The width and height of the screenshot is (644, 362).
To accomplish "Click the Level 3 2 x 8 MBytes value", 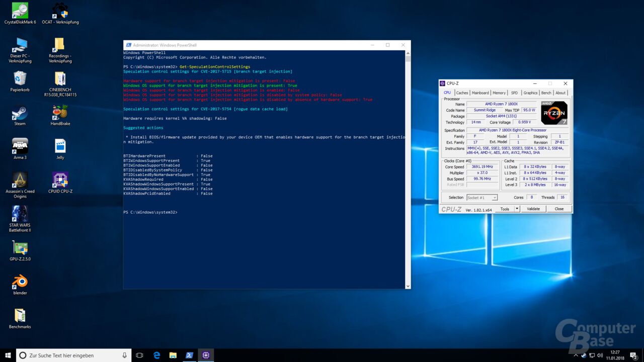I will (x=535, y=185).
